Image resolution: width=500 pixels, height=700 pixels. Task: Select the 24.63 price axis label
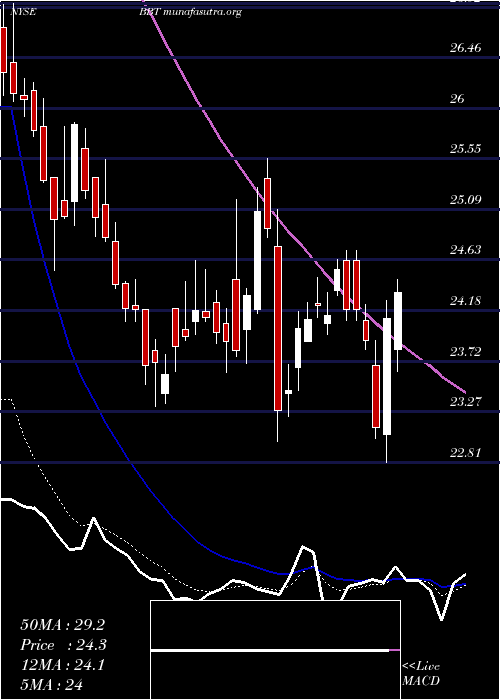[x=465, y=250]
